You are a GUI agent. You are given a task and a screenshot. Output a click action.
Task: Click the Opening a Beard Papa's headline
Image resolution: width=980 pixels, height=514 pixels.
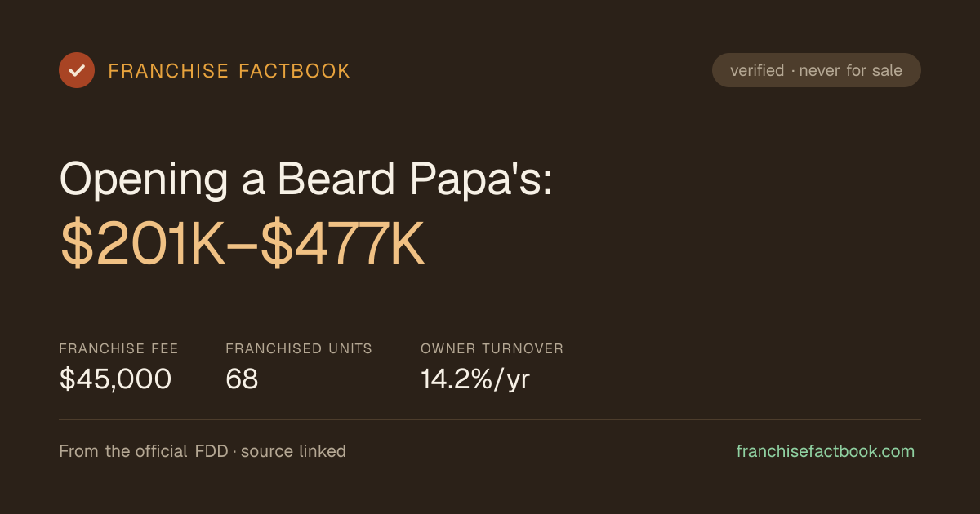point(307,177)
